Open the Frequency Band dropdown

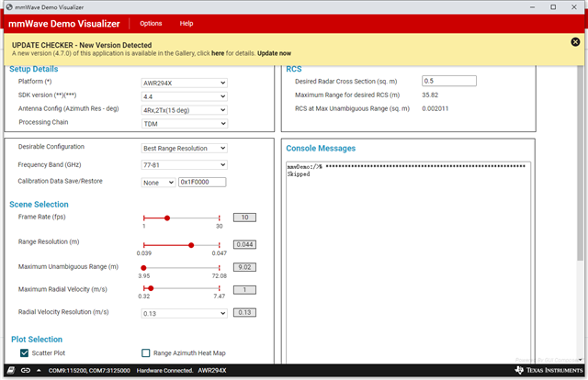pos(184,164)
